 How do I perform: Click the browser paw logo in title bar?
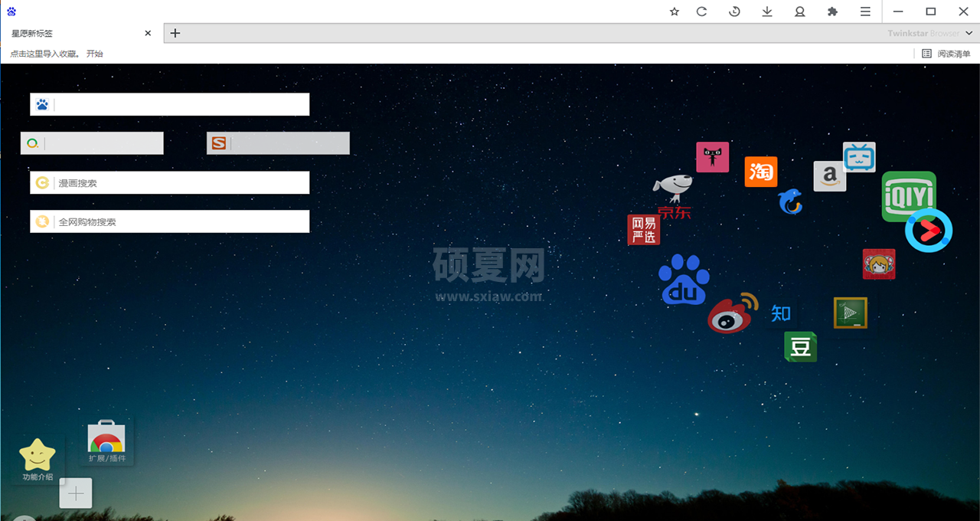click(11, 11)
